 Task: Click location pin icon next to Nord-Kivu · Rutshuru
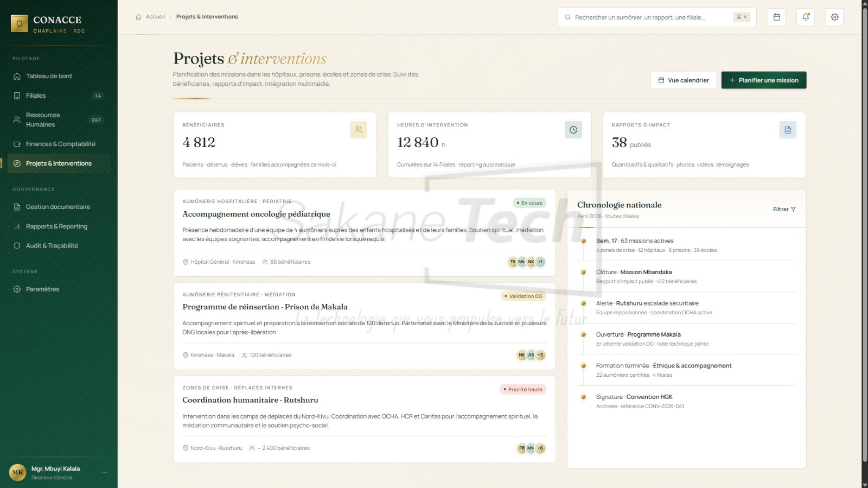[x=186, y=448]
